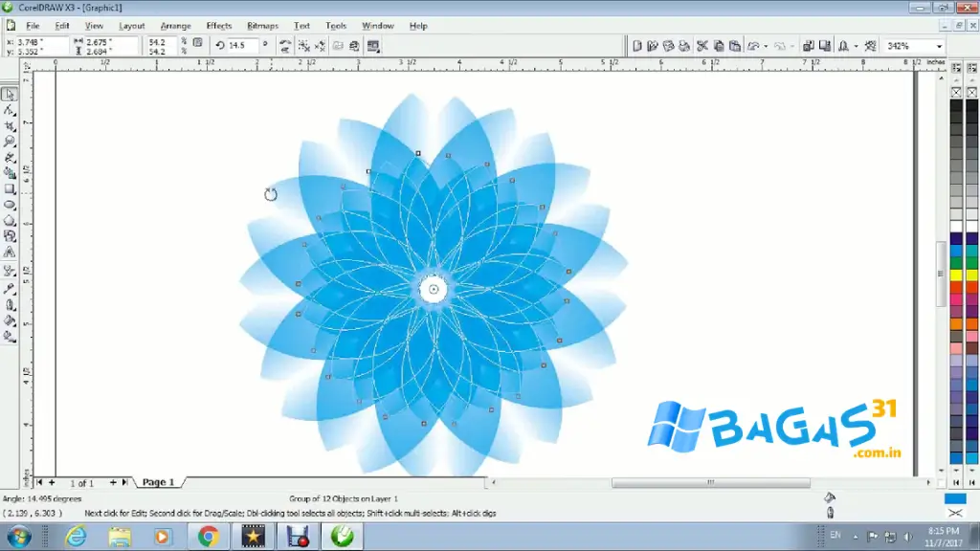Click the add page button near page navigator
The width and height of the screenshot is (980, 551).
113,483
